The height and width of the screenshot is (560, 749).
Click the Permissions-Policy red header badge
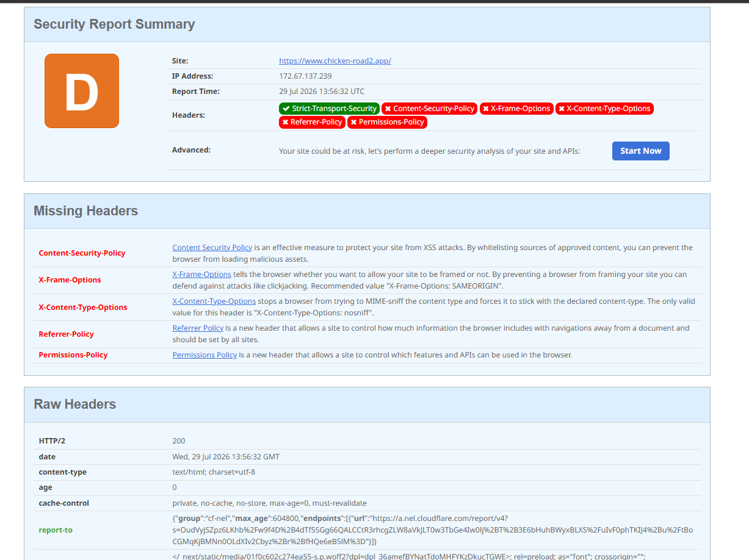pyautogui.click(x=387, y=122)
